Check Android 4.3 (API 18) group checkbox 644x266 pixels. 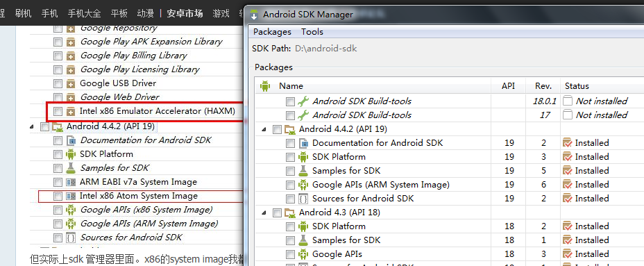[x=277, y=213]
